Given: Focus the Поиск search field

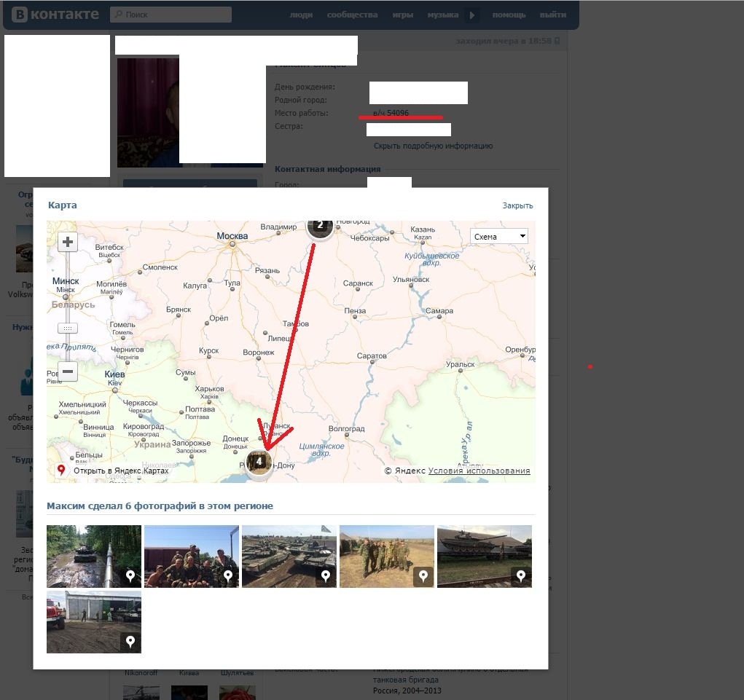Looking at the screenshot, I should click(x=171, y=15).
